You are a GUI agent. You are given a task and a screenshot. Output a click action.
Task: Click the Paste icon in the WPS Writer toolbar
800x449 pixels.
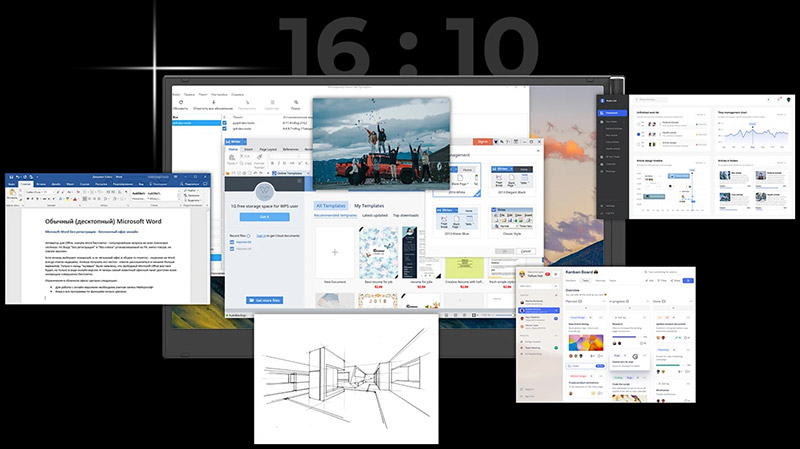pyautogui.click(x=232, y=158)
